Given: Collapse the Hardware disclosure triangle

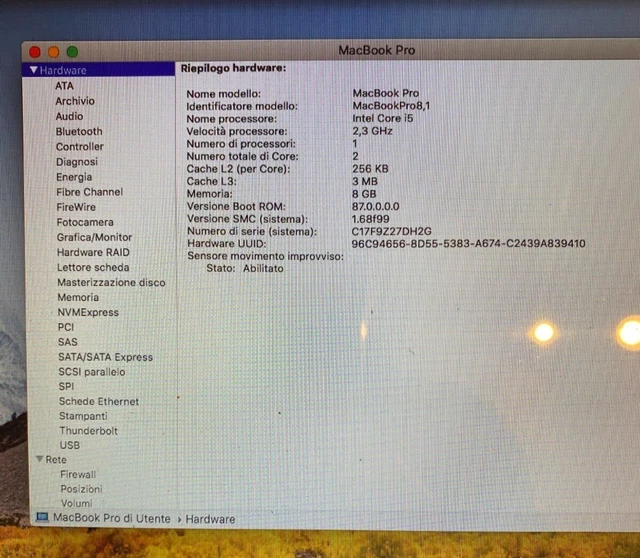Looking at the screenshot, I should 34,70.
